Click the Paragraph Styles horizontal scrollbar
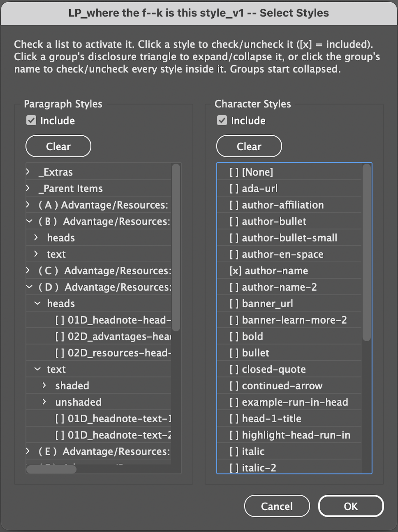This screenshot has height=532, width=398. [x=51, y=469]
